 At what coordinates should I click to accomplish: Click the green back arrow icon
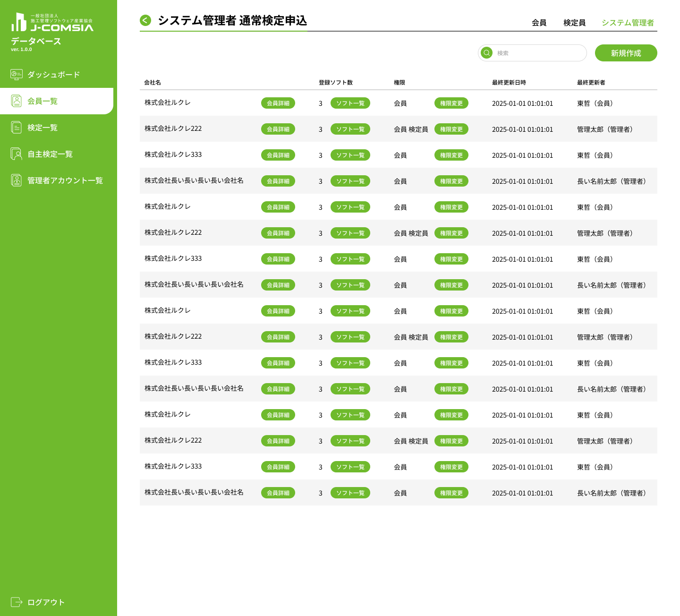(145, 20)
